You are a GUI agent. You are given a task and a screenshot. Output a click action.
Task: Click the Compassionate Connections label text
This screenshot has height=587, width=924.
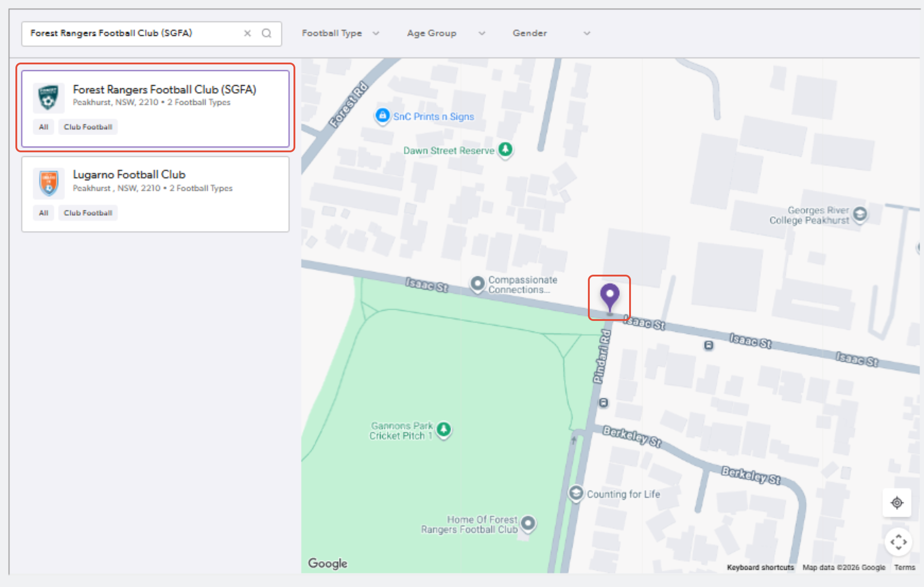[x=523, y=285]
